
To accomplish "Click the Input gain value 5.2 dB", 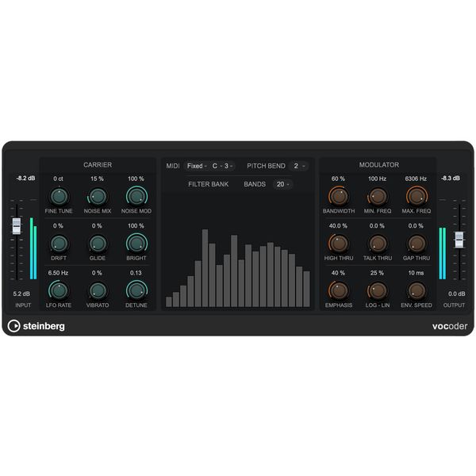I will click(21, 294).
